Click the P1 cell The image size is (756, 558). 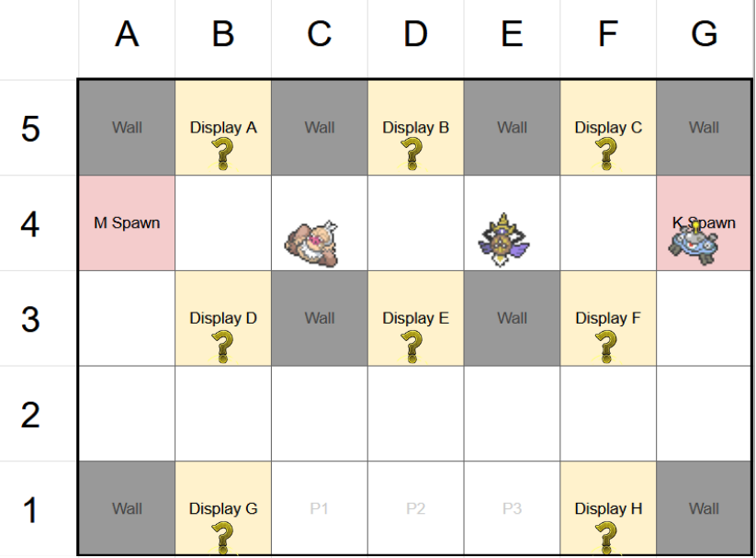(x=320, y=508)
